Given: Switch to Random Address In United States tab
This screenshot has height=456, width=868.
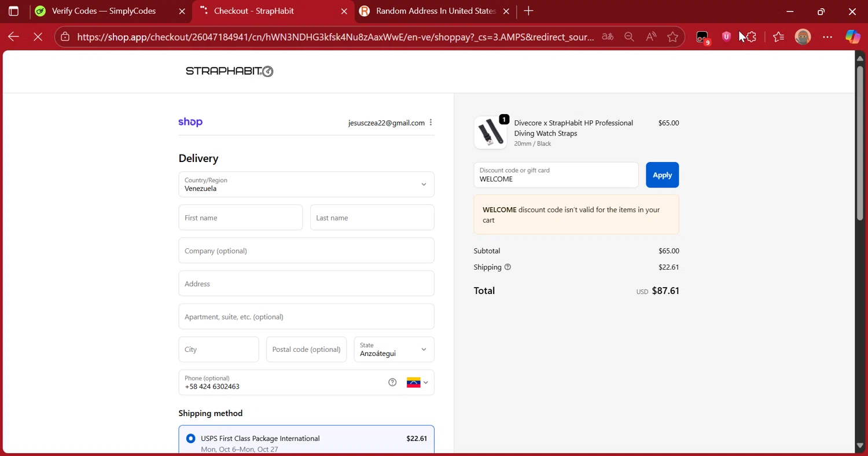Looking at the screenshot, I should pos(435,11).
